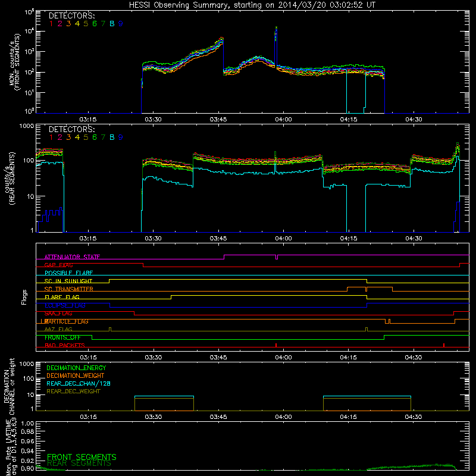Click 04:00 tick under the decimation plot
The height and width of the screenshot is (476, 476).
[284, 417]
